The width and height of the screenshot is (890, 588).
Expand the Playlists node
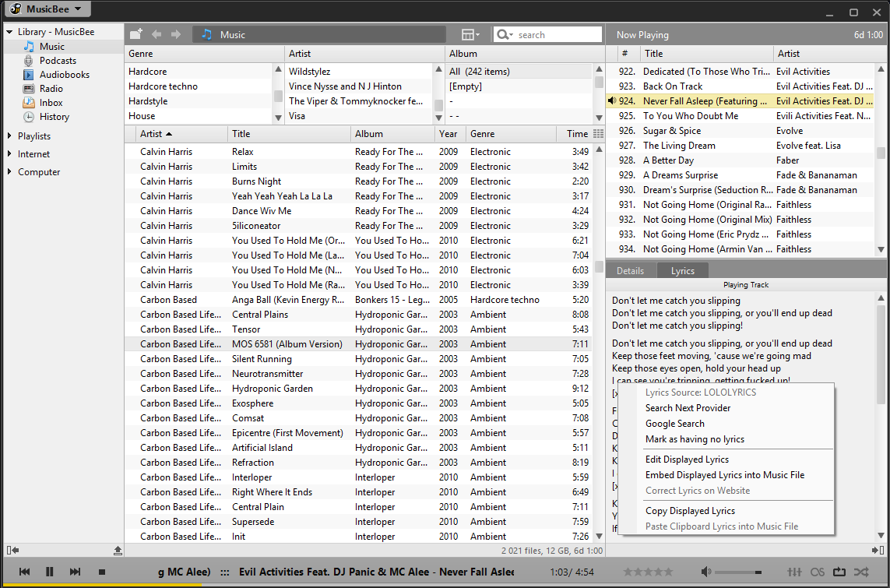coord(9,136)
